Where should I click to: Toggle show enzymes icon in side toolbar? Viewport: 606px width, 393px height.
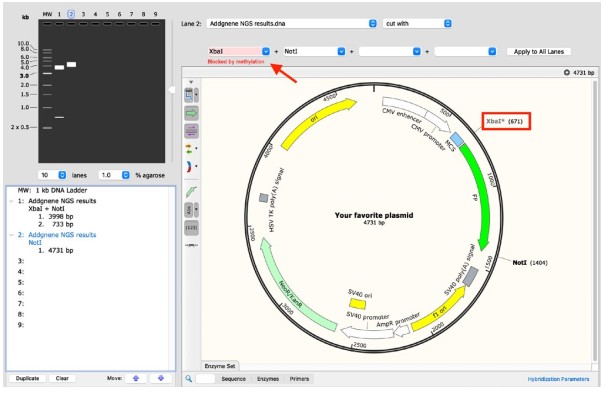click(189, 95)
